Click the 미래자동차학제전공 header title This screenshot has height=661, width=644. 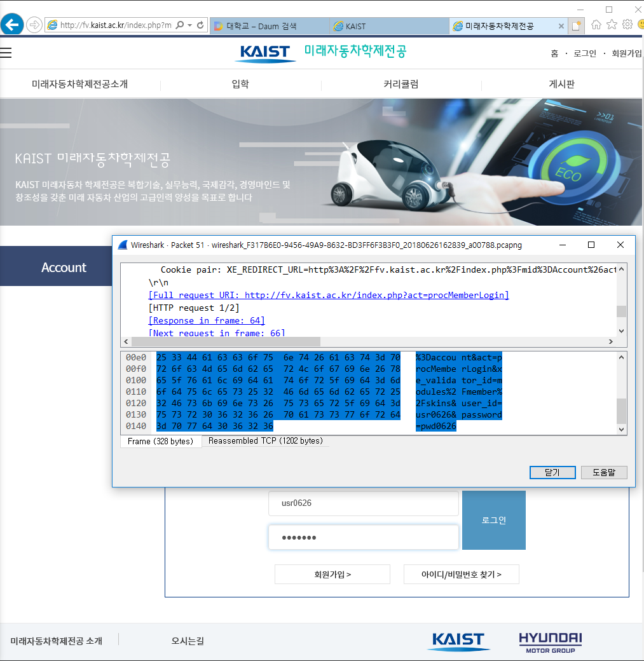(355, 51)
